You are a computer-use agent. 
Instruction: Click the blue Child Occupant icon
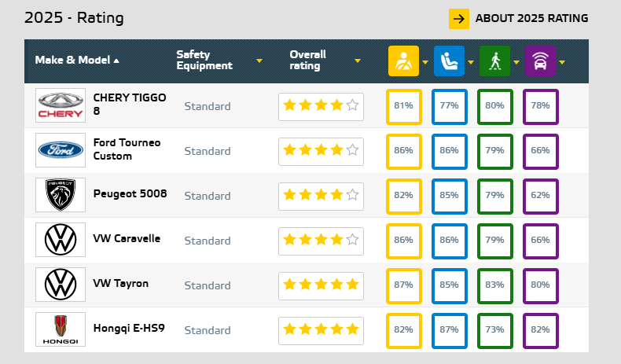pyautogui.click(x=449, y=61)
